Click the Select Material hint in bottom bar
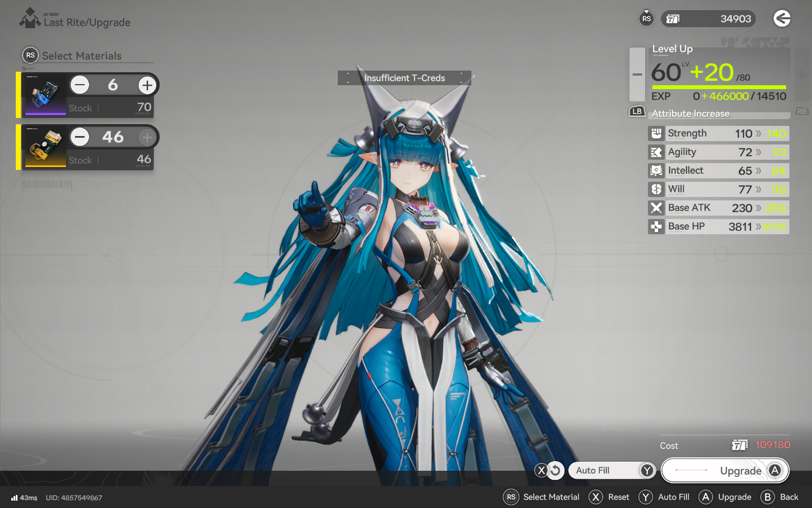 pyautogui.click(x=541, y=497)
